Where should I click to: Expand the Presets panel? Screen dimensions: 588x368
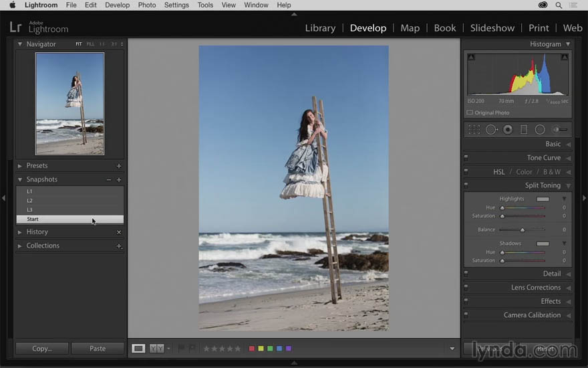tap(20, 166)
